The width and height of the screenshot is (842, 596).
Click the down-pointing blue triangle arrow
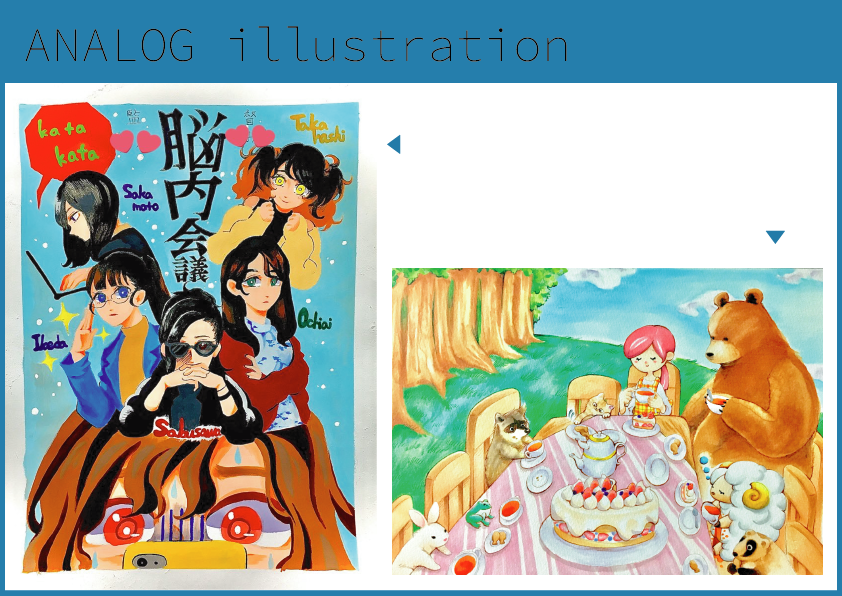coord(775,237)
